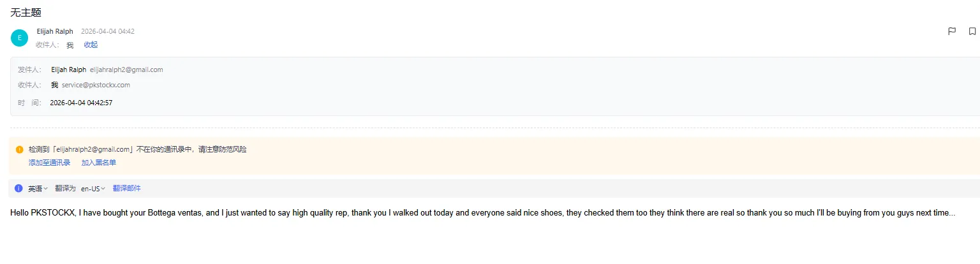Screen dimensions: 980x264
Task: Click the blue info icon beside 英语
Action: 19,189
